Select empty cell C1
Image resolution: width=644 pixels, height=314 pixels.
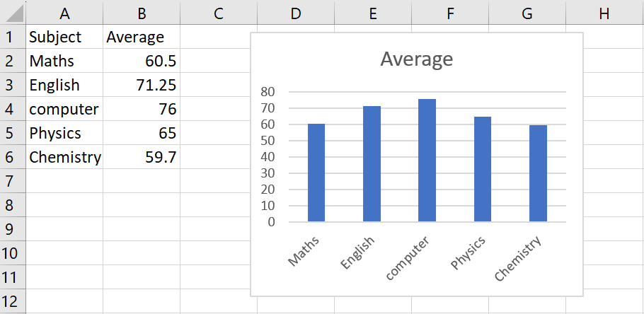[219, 37]
